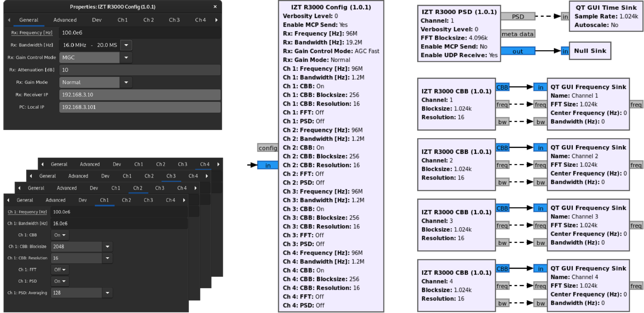Open the Rx: Bandwidth dropdown

pyautogui.click(x=126, y=45)
